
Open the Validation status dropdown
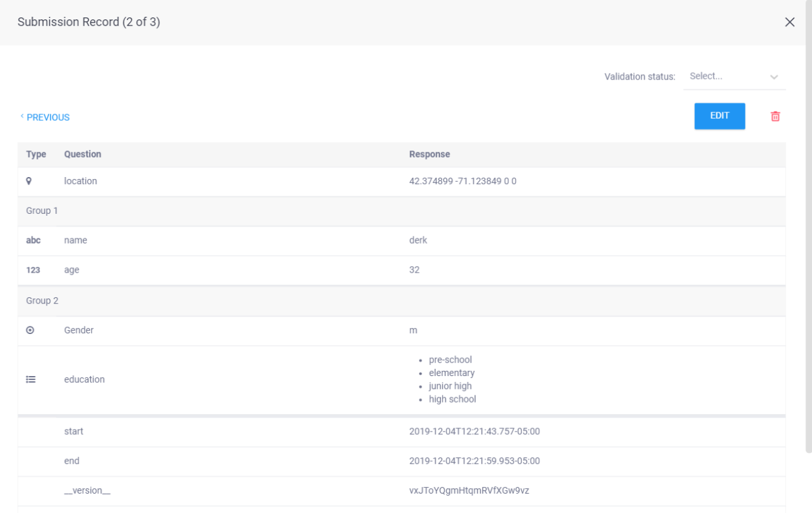[x=734, y=76]
